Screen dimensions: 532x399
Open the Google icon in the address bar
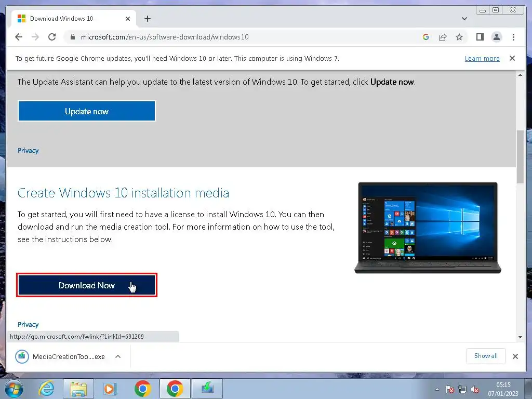426,37
